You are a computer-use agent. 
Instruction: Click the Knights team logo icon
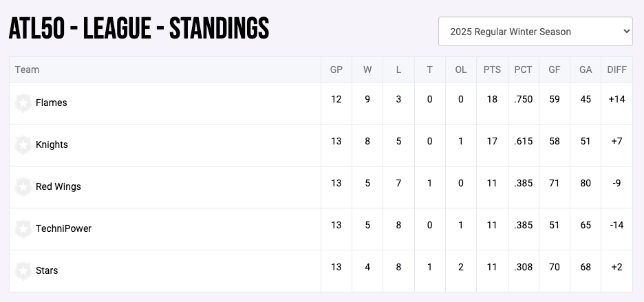tap(23, 145)
